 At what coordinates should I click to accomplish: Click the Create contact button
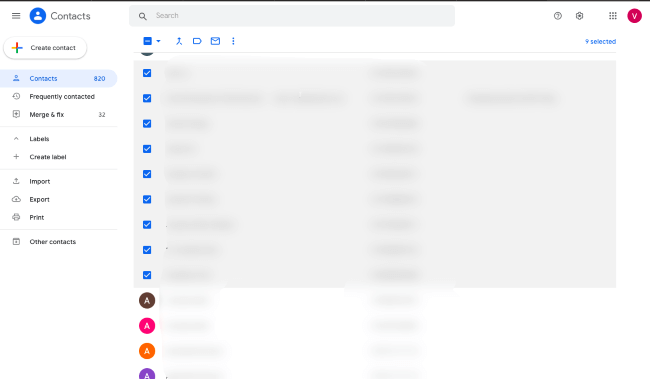(x=45, y=48)
